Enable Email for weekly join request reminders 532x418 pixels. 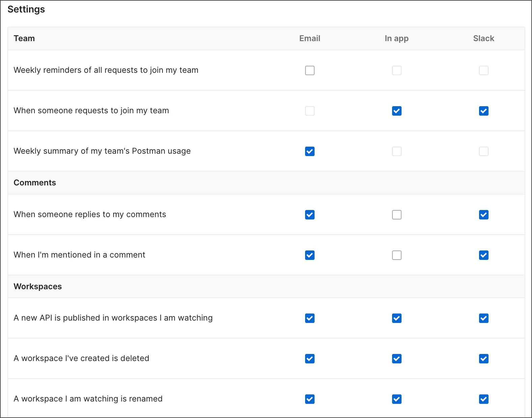click(x=309, y=70)
